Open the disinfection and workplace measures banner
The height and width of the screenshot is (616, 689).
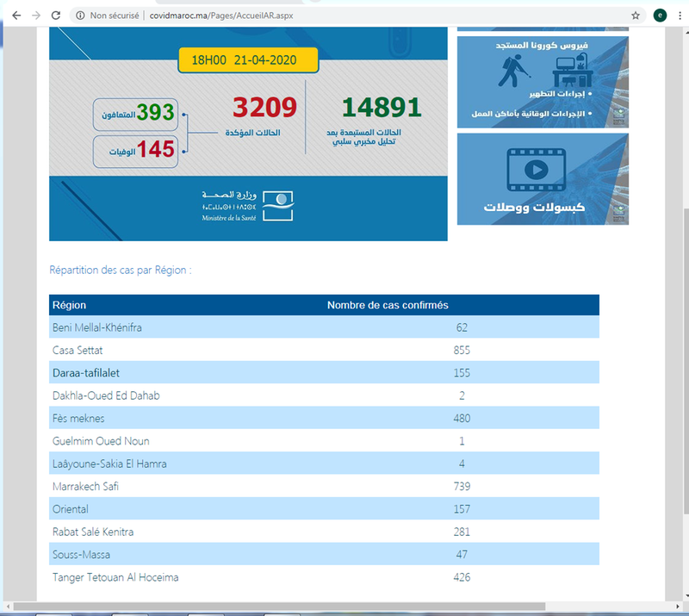pos(543,82)
